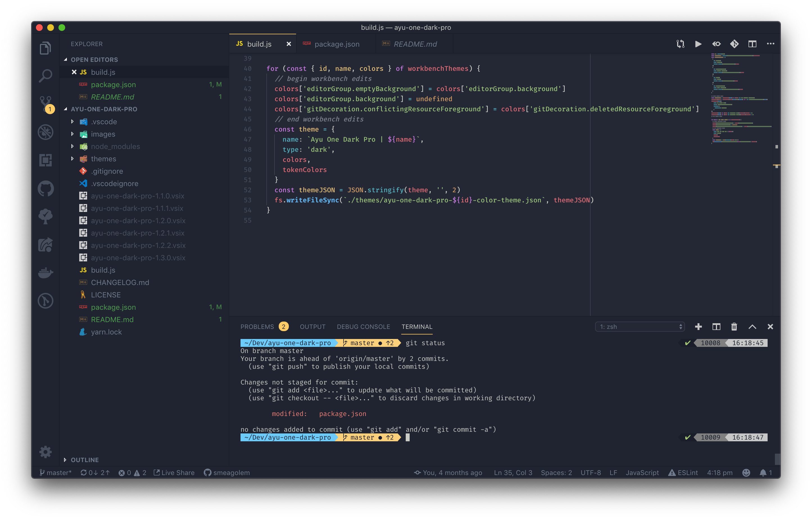This screenshot has height=520, width=812.
Task: Open the Extensions view icon
Action: [x=45, y=160]
